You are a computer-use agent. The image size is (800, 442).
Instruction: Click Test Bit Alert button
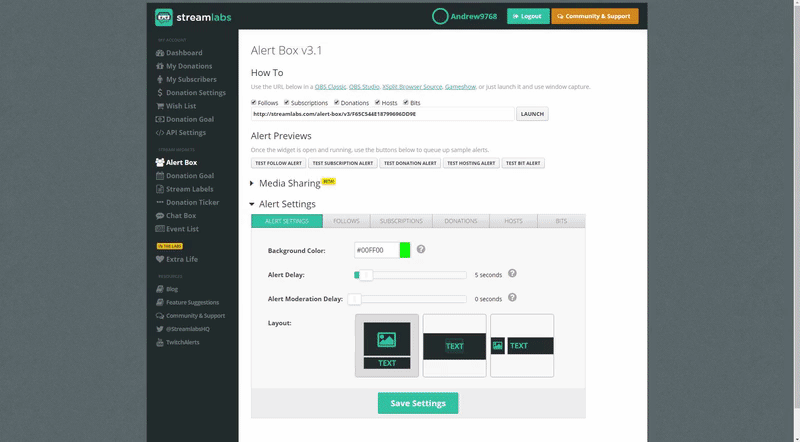click(523, 163)
